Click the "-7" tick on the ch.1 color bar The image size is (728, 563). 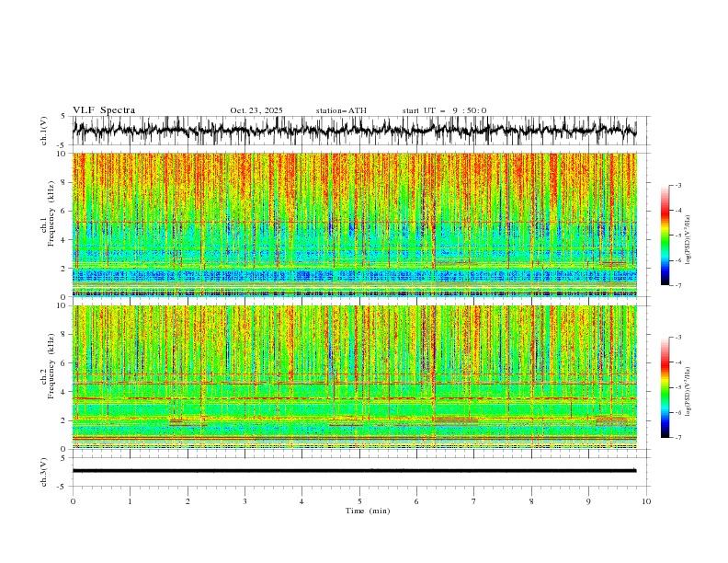678,285
